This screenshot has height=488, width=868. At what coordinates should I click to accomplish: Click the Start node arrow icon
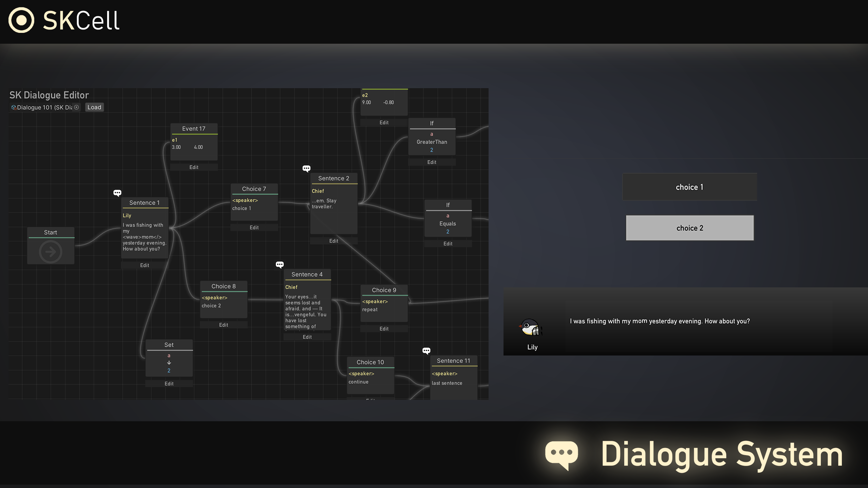point(51,252)
